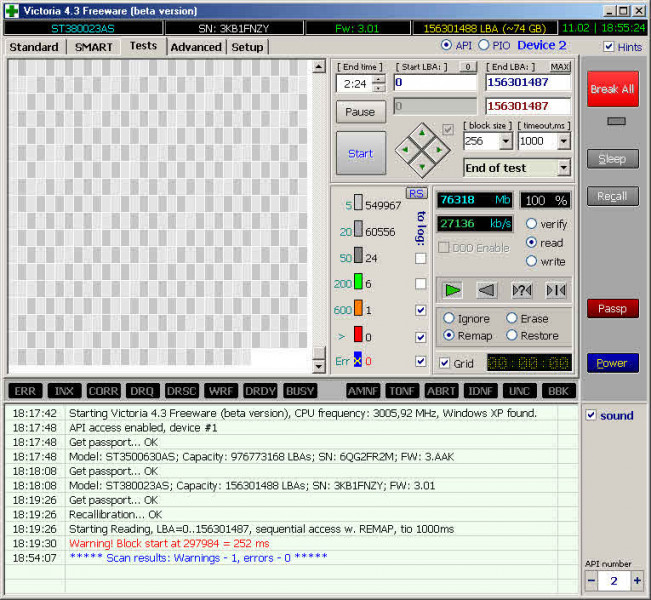Click the TONF error indicator

[x=402, y=391]
